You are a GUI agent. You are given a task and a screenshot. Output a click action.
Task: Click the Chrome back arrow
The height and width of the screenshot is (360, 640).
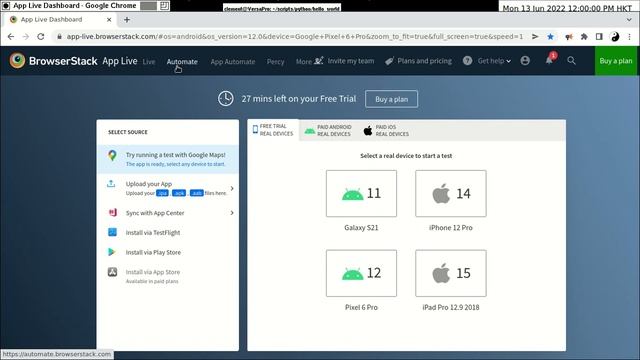click(x=11, y=37)
